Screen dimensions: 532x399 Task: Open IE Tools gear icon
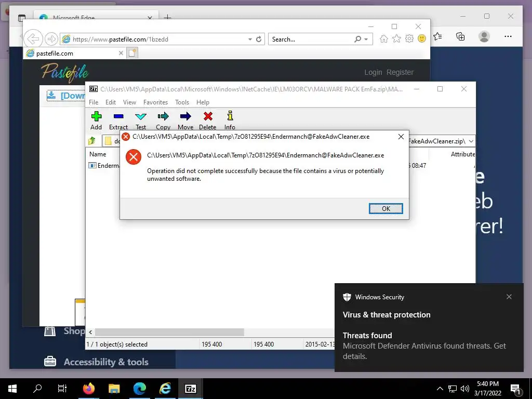click(409, 38)
